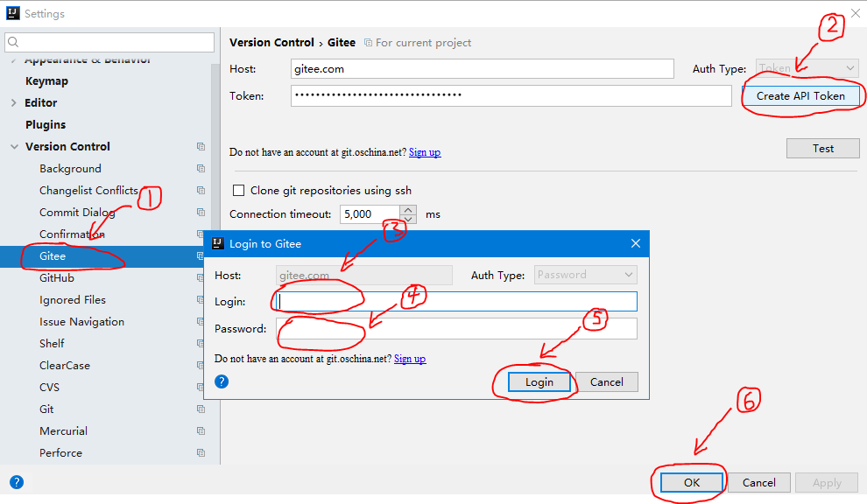Click Sign up link in Login dialog

pos(410,359)
